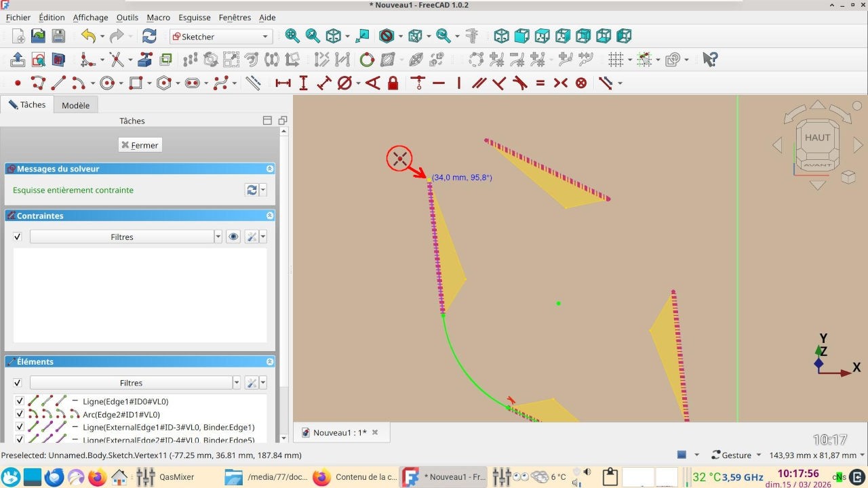Open the Sketcher workbench dropdown

pos(221,37)
